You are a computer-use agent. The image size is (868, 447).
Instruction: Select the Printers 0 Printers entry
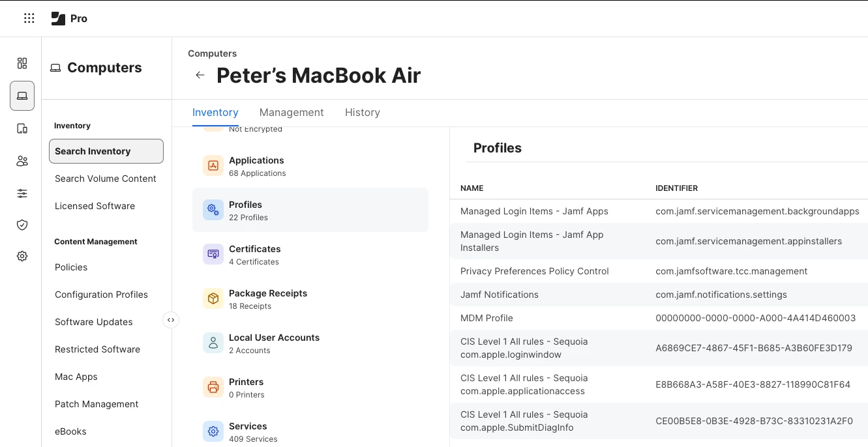click(x=310, y=388)
